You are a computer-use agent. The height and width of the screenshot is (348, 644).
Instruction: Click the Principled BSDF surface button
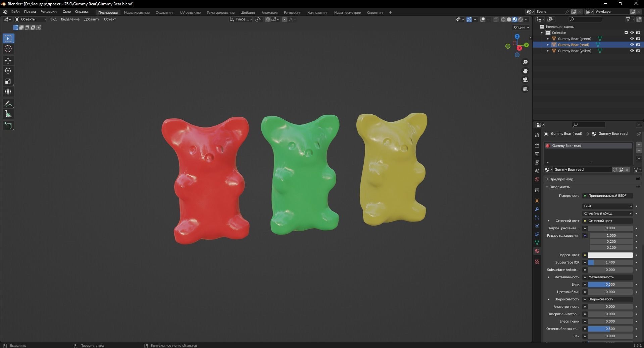tap(608, 195)
